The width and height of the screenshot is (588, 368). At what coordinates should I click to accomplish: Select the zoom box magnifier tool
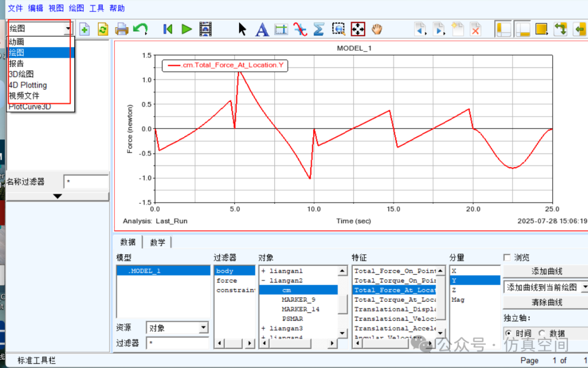click(339, 29)
